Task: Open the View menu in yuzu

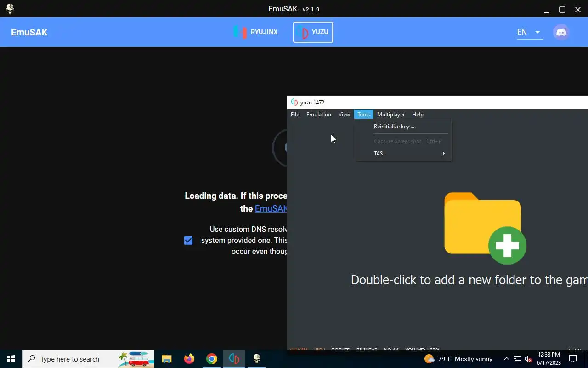Action: [344, 115]
